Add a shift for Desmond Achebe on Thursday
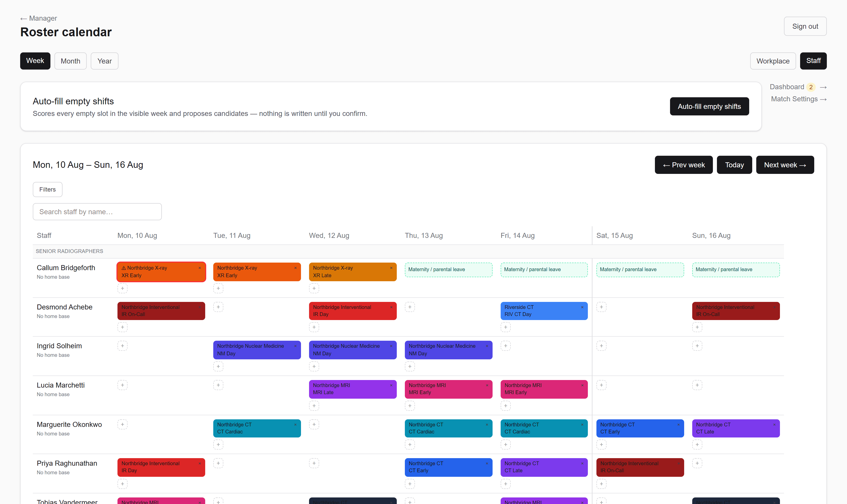Image resolution: width=847 pixels, height=504 pixels. 410,307
